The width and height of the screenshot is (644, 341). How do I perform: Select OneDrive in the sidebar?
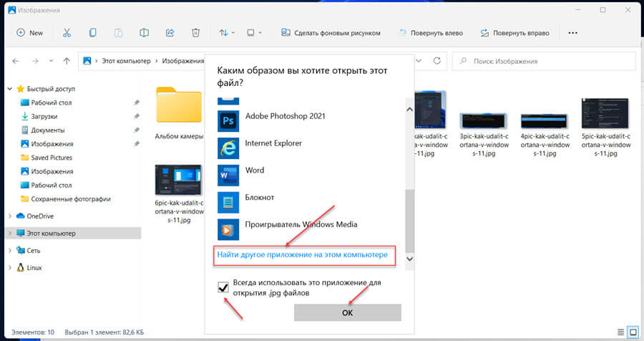[40, 216]
